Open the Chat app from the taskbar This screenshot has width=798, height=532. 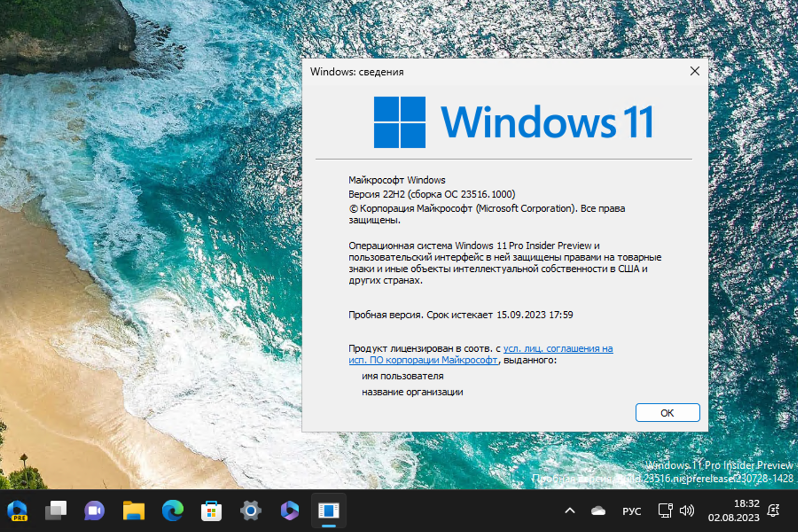[94, 511]
